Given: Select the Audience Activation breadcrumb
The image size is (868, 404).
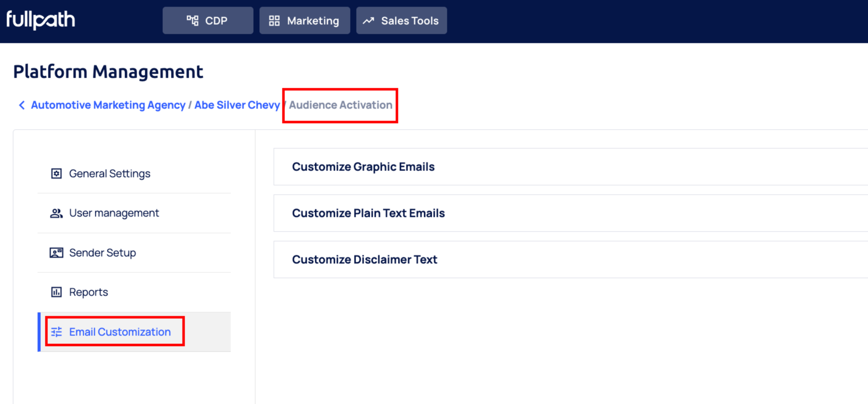Looking at the screenshot, I should click(x=340, y=105).
